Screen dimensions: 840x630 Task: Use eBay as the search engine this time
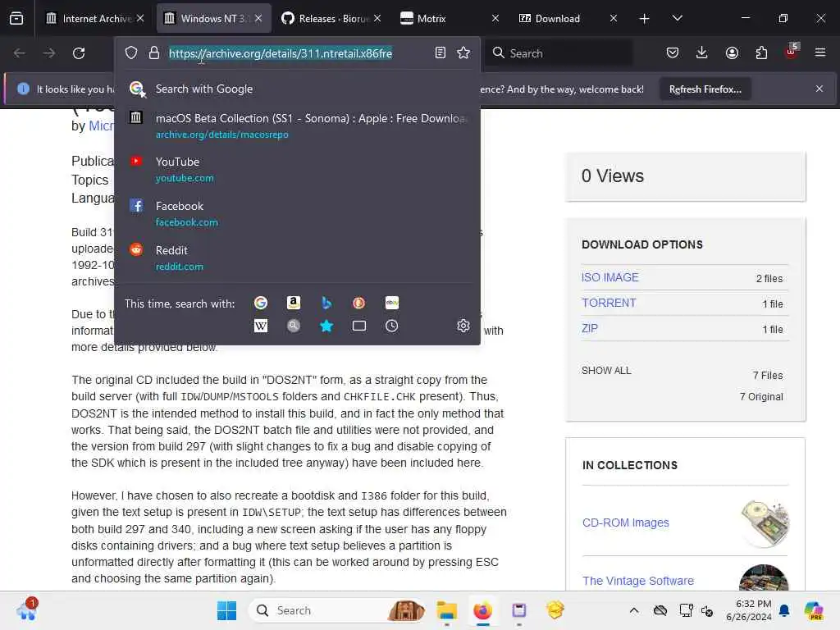click(x=391, y=304)
